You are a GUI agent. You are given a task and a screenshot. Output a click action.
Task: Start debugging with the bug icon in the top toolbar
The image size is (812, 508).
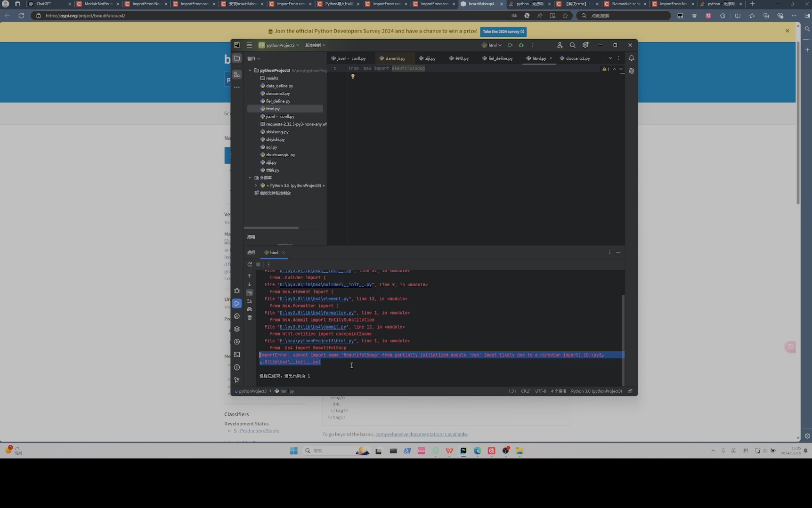tap(521, 45)
